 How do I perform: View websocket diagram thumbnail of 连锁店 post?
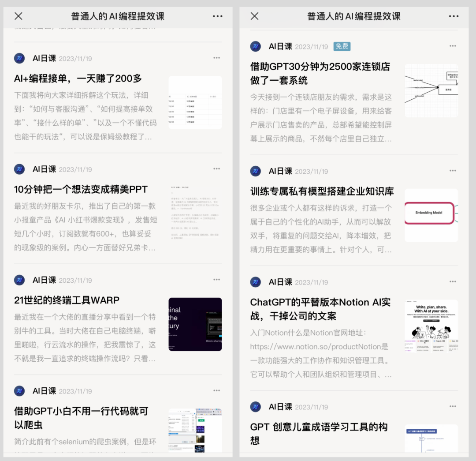pyautogui.click(x=431, y=90)
